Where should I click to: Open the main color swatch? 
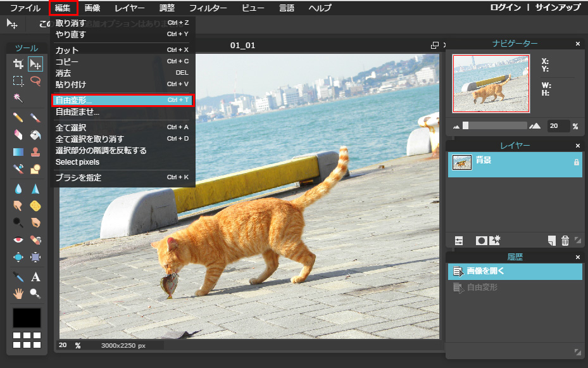27,318
